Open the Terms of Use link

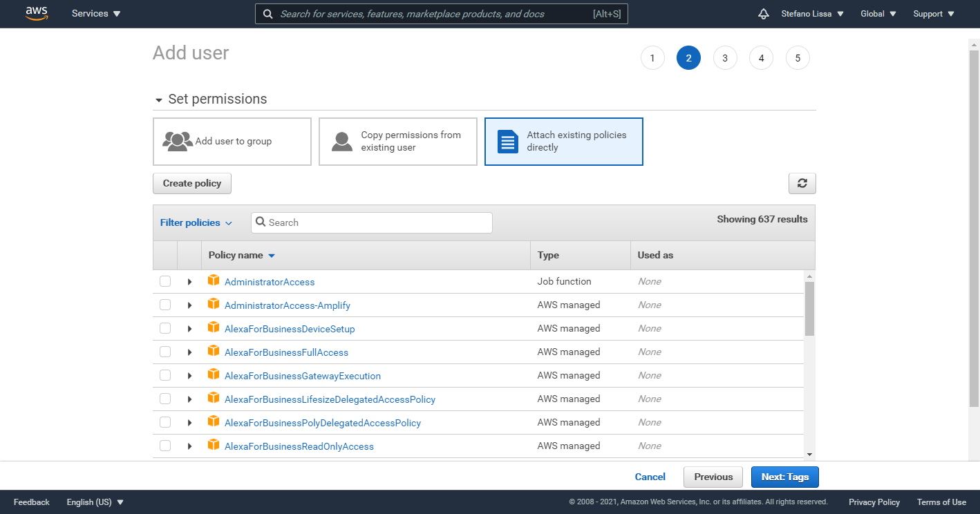click(x=941, y=502)
